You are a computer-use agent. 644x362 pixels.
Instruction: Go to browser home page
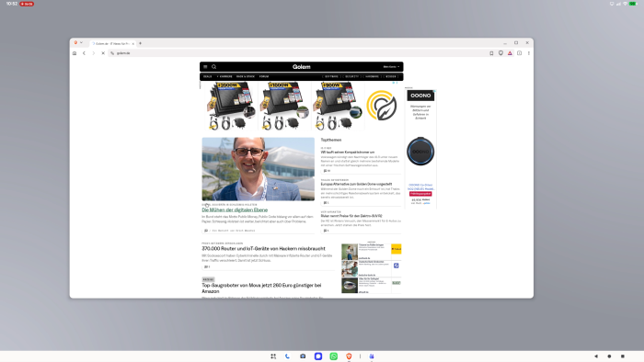click(x=75, y=53)
